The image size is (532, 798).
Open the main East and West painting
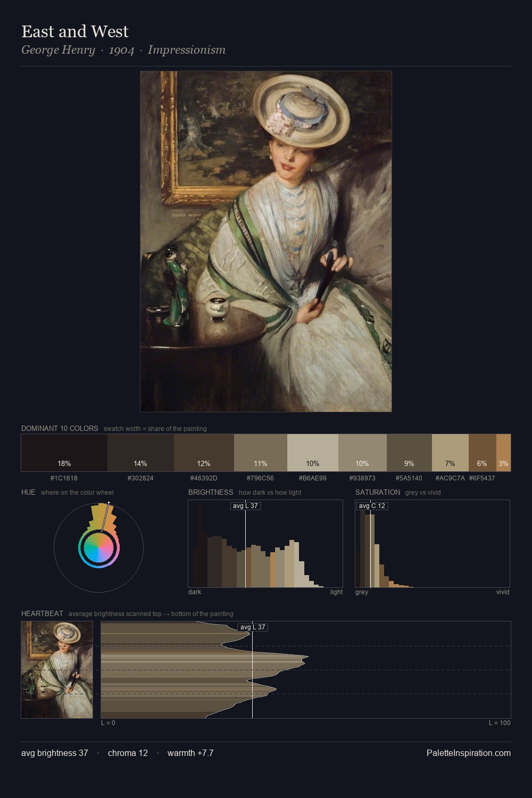266,242
